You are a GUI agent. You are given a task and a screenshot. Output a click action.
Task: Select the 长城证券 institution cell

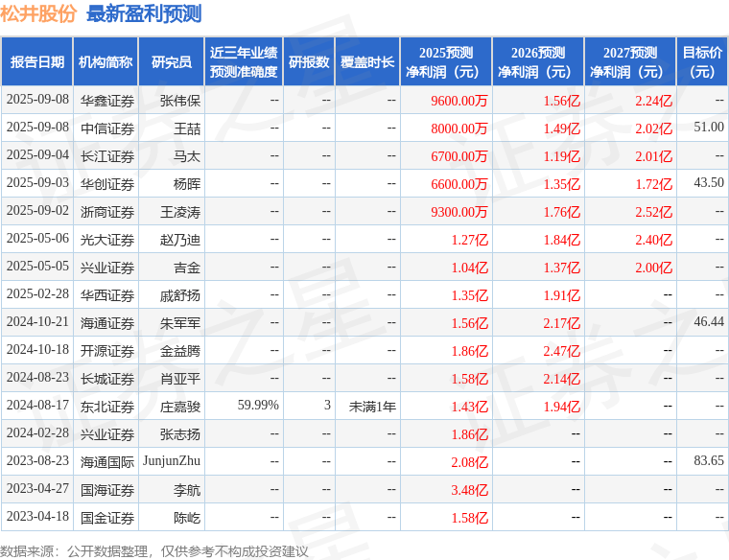(106, 379)
